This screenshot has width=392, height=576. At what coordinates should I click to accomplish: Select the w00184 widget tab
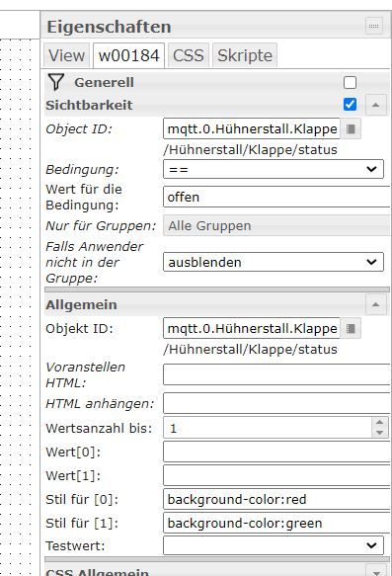click(x=128, y=56)
